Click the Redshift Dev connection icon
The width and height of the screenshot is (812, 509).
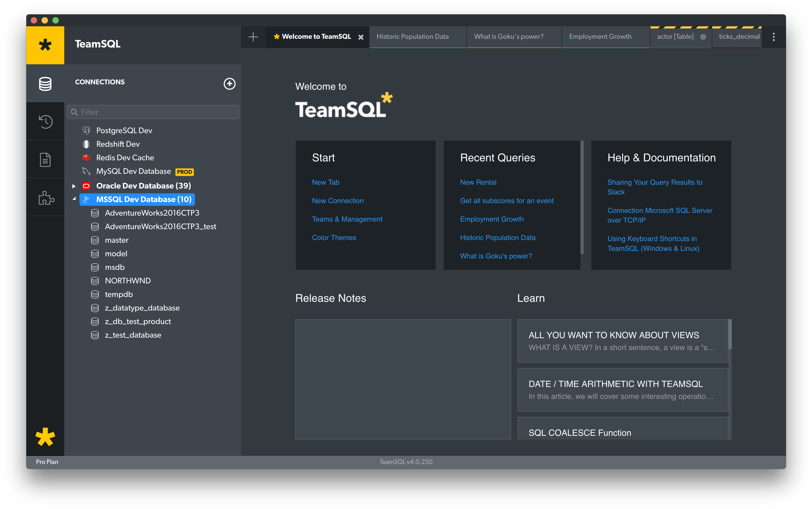tap(86, 144)
